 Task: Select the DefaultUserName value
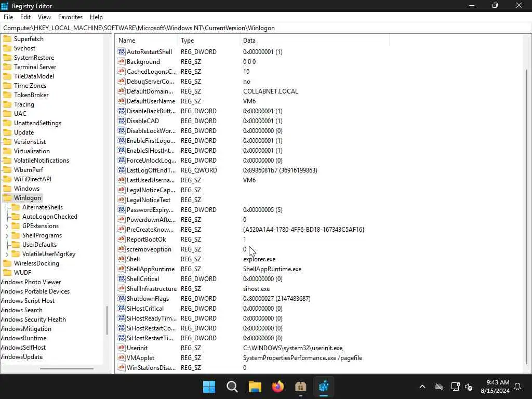click(x=151, y=101)
